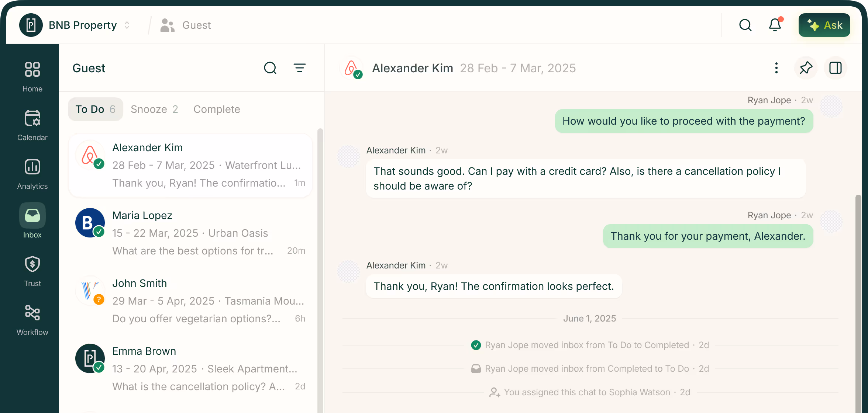Image resolution: width=868 pixels, height=413 pixels.
Task: Open the three-dot conversation options menu
Action: coord(776,68)
